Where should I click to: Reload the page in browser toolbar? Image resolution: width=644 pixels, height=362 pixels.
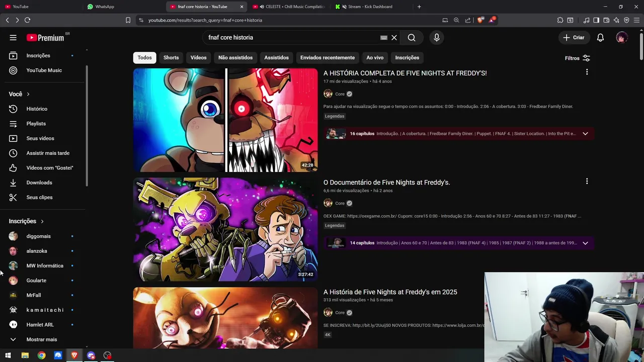point(27,20)
